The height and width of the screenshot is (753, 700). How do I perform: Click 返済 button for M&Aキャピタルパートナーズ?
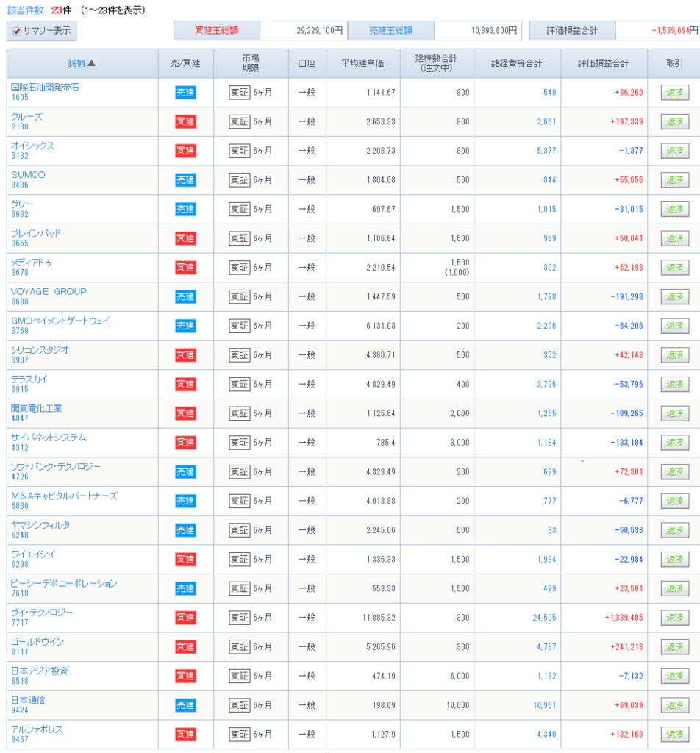[674, 501]
